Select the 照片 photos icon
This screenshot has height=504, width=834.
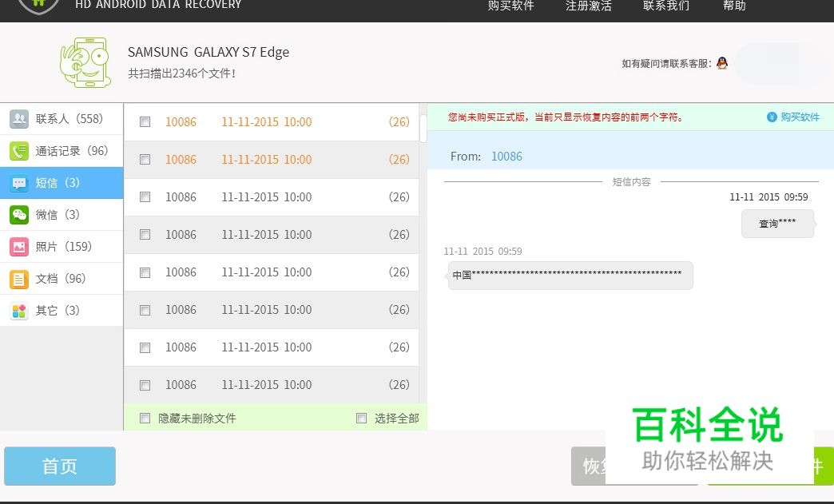[19, 247]
